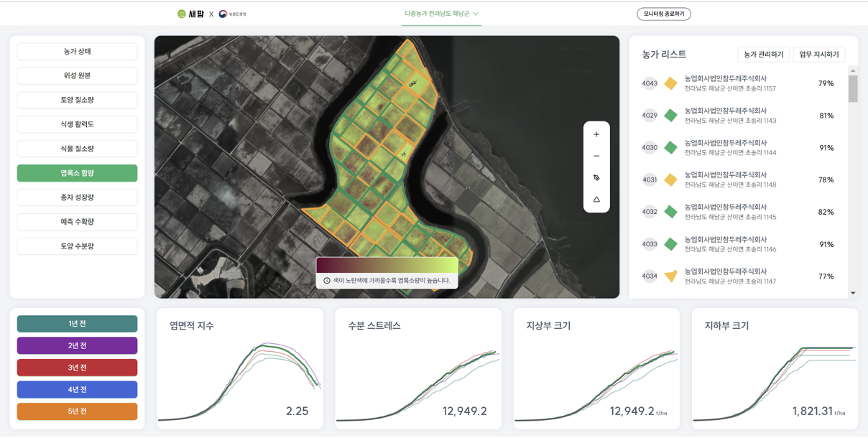Zoom out of the map with minus icon

pyautogui.click(x=596, y=156)
